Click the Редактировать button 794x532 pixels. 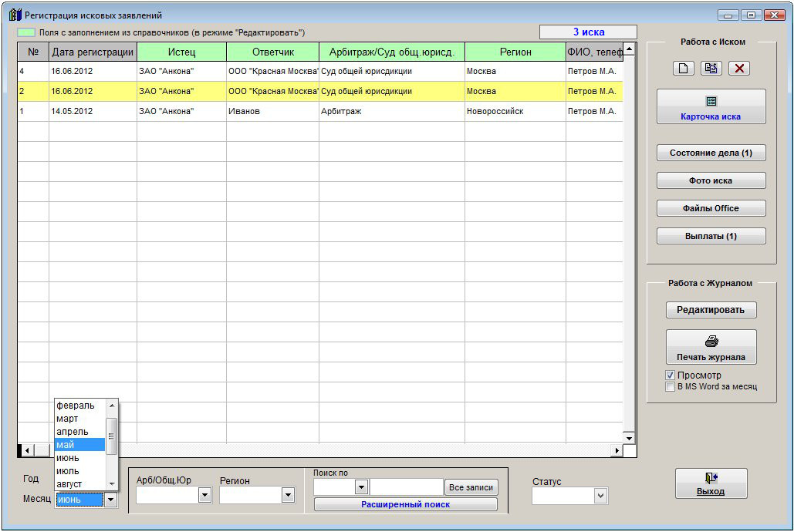[711, 310]
